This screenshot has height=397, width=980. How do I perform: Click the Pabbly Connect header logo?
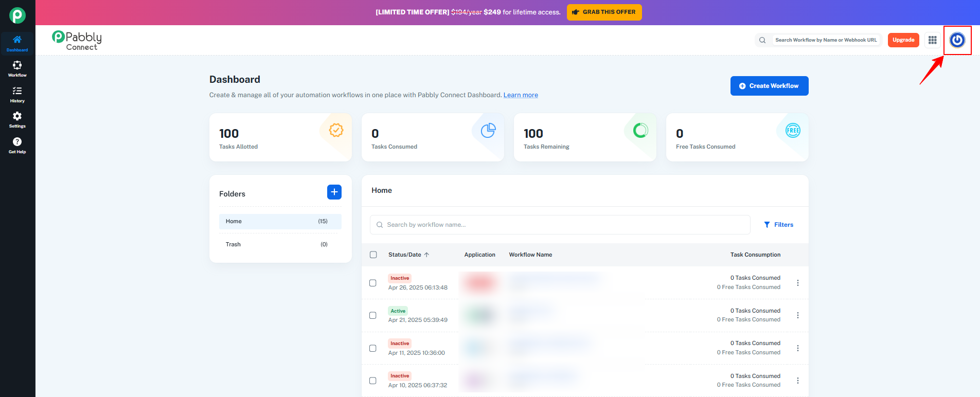click(x=77, y=40)
